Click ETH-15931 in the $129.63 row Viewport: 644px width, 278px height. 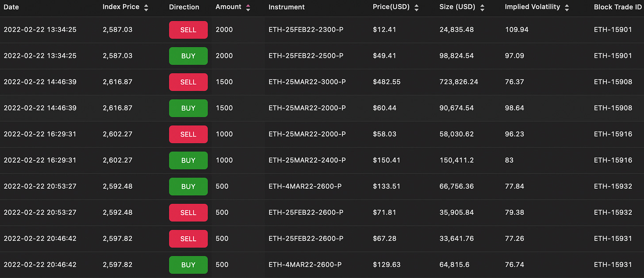(x=613, y=264)
